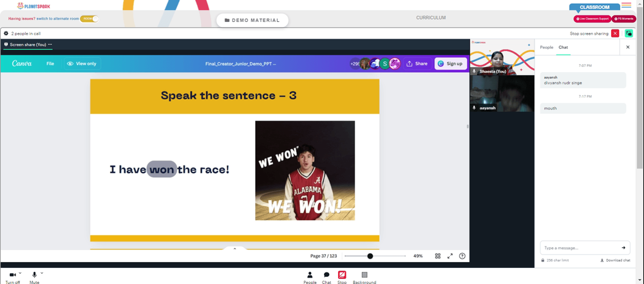Send chat message arrow icon
This screenshot has height=284, width=644.
pos(623,248)
